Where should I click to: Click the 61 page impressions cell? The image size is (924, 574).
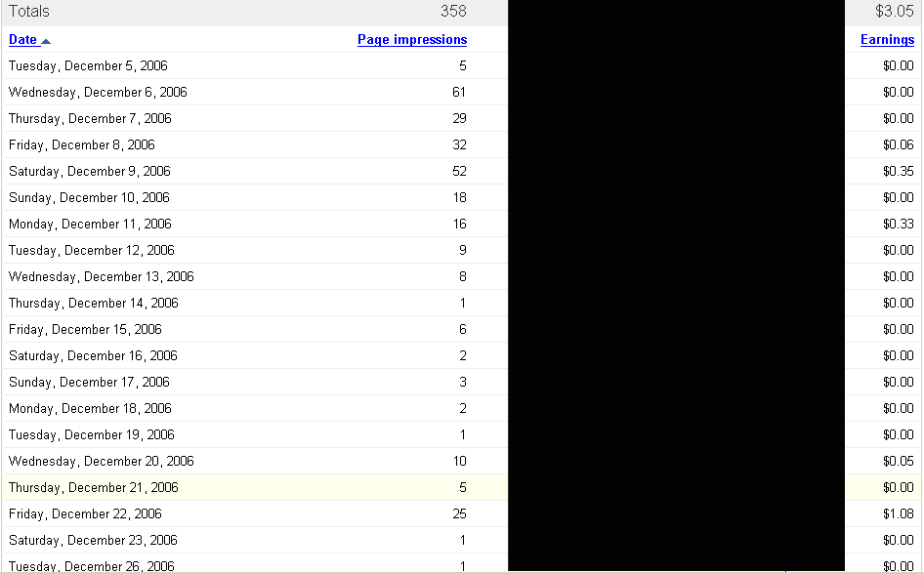click(x=459, y=93)
